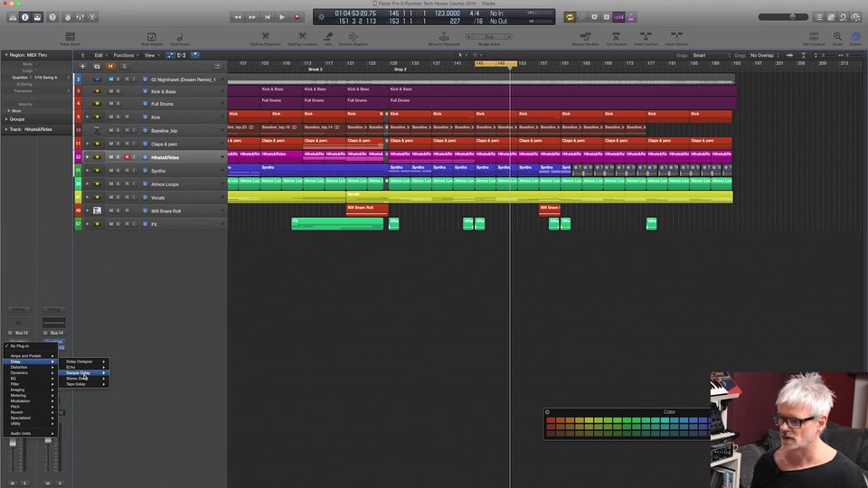
Task: Collapse the Region: MIDI Thru disclosure triangle
Action: (x=6, y=55)
